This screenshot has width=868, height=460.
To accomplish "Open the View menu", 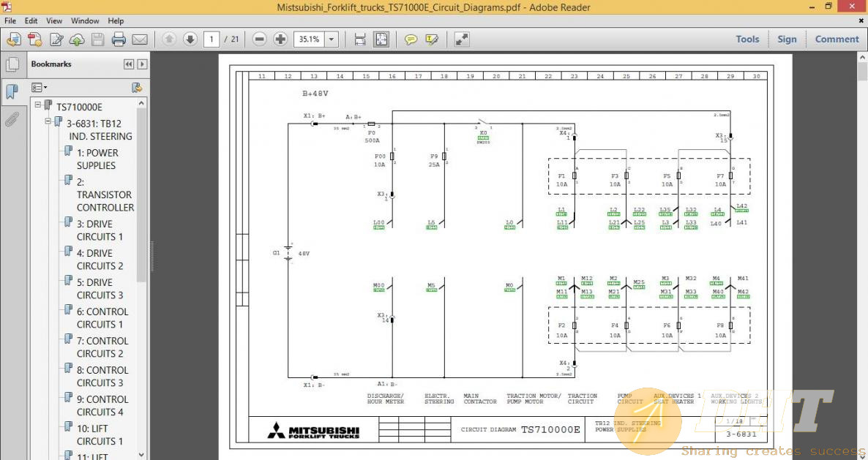I will [54, 21].
